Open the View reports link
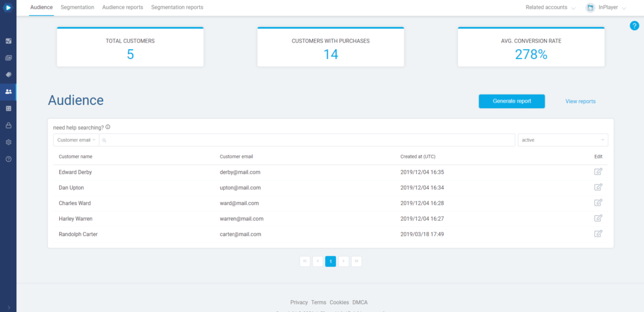 pos(580,101)
